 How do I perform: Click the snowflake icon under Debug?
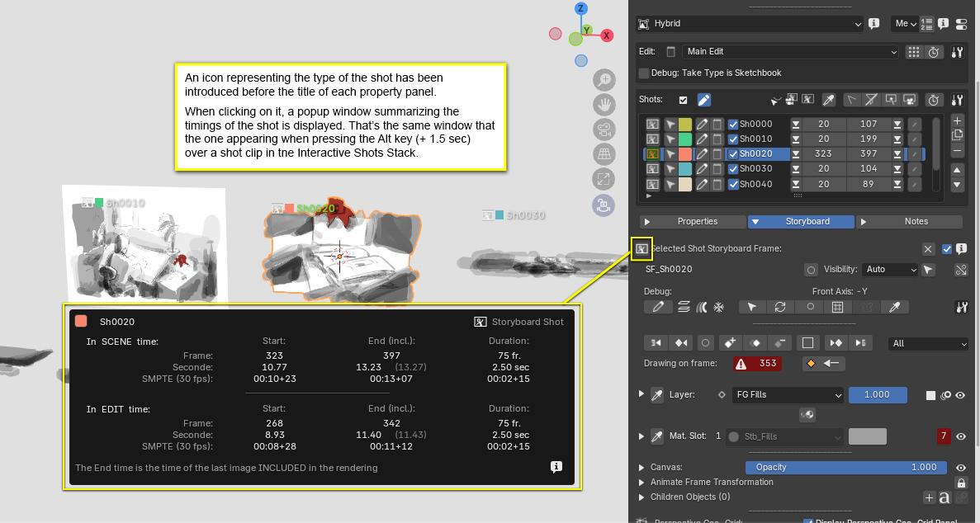coord(718,308)
